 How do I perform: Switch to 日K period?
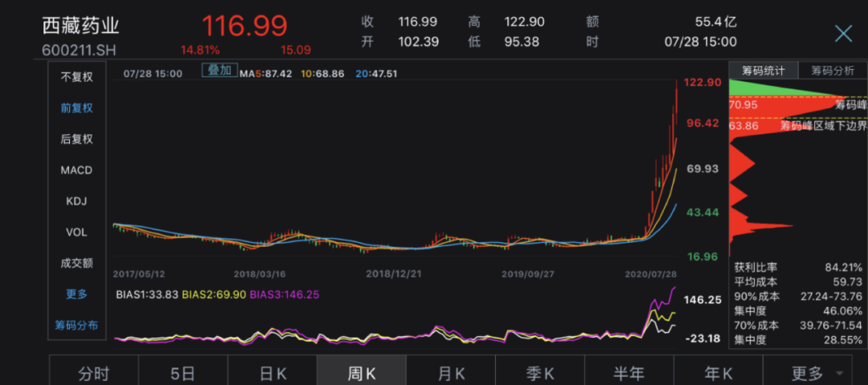272,374
